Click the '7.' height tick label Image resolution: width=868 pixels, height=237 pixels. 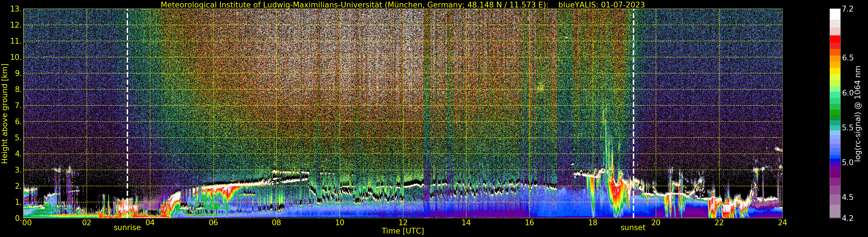[x=18, y=106]
